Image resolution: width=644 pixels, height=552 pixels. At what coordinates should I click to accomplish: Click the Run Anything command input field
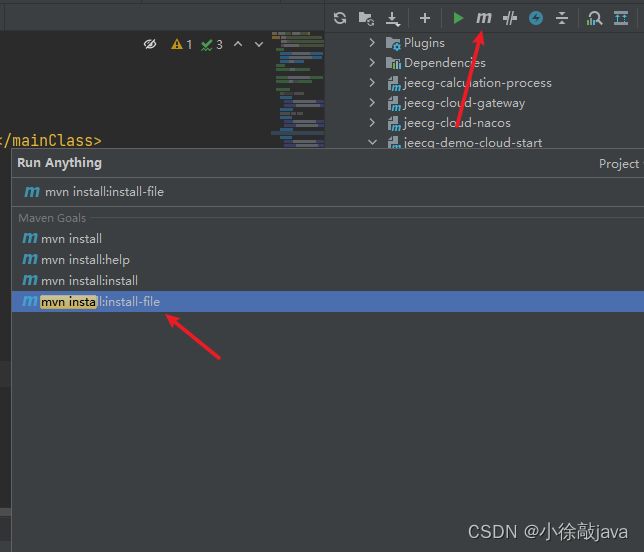click(328, 192)
